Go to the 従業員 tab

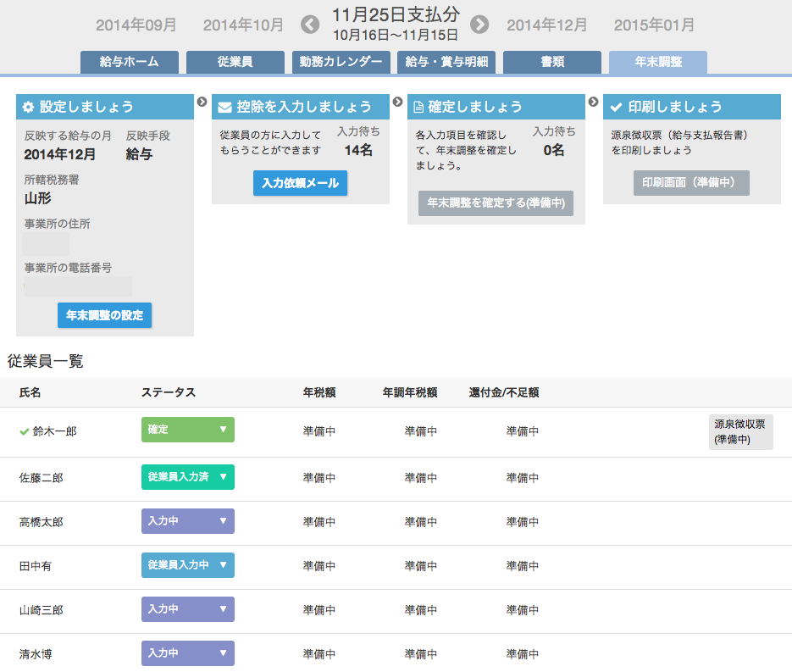(x=235, y=62)
